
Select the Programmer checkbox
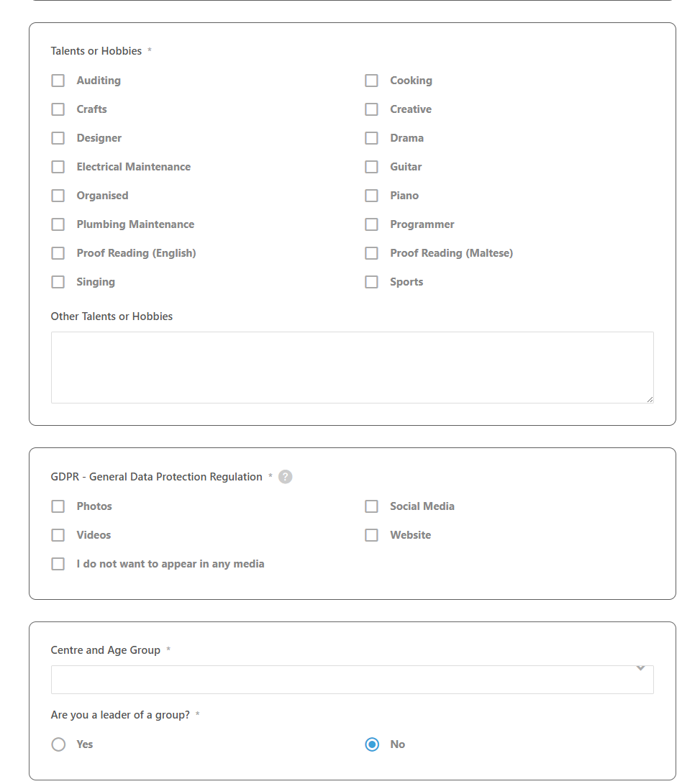(371, 224)
